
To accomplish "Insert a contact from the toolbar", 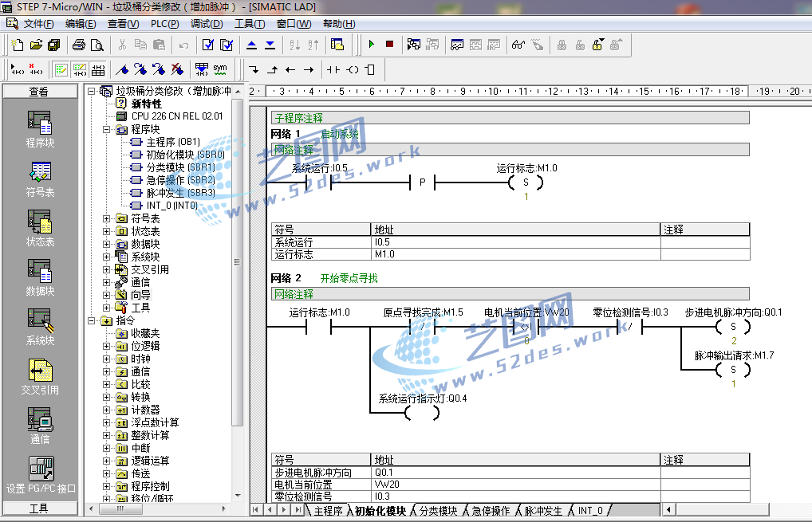I will tap(333, 69).
